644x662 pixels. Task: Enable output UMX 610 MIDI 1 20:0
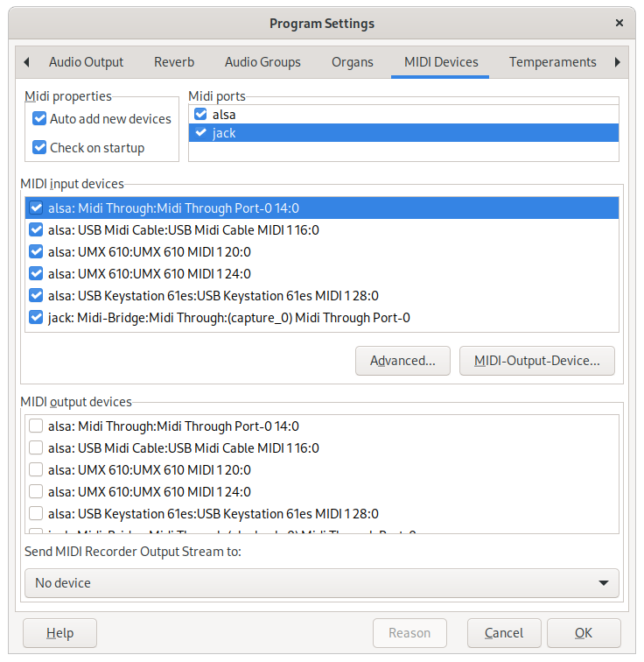[x=36, y=469]
